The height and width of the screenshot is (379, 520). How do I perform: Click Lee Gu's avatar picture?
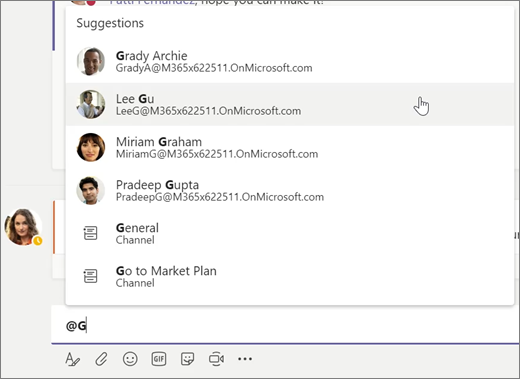click(91, 104)
